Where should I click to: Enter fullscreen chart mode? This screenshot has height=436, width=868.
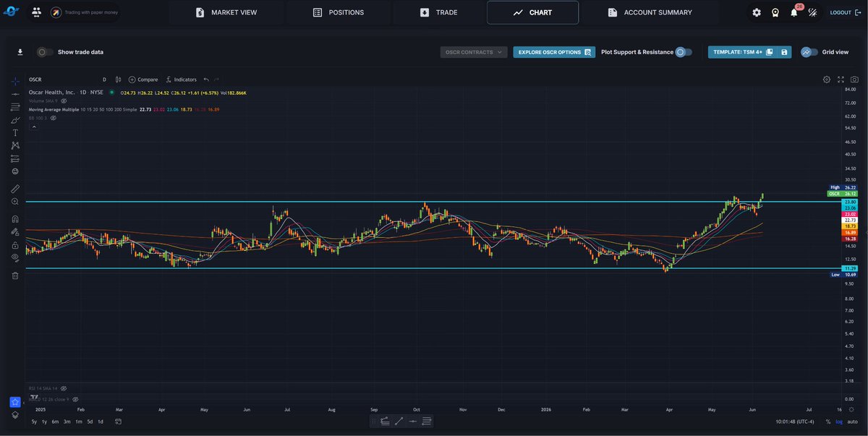(841, 80)
